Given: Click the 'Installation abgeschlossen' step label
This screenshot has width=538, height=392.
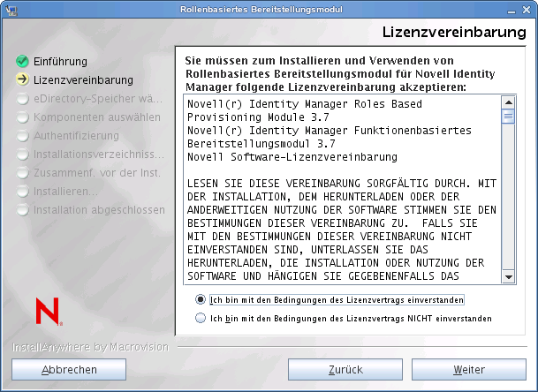Looking at the screenshot, I should [x=99, y=210].
